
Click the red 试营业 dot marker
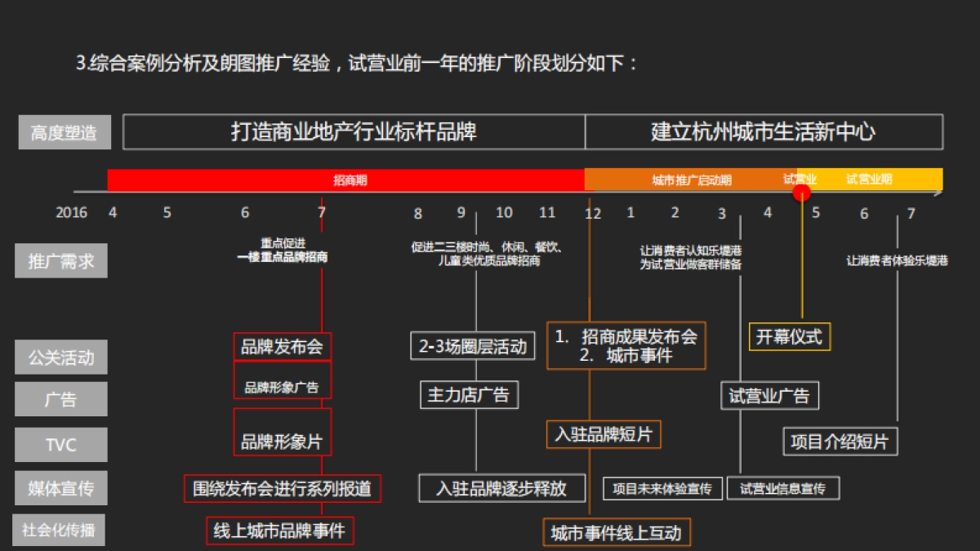[800, 191]
